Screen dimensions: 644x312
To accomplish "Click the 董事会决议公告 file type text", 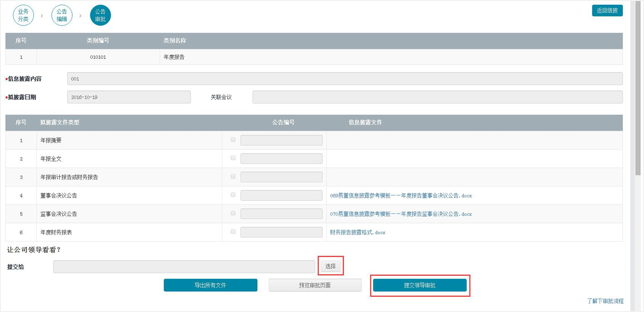I will point(59,196).
